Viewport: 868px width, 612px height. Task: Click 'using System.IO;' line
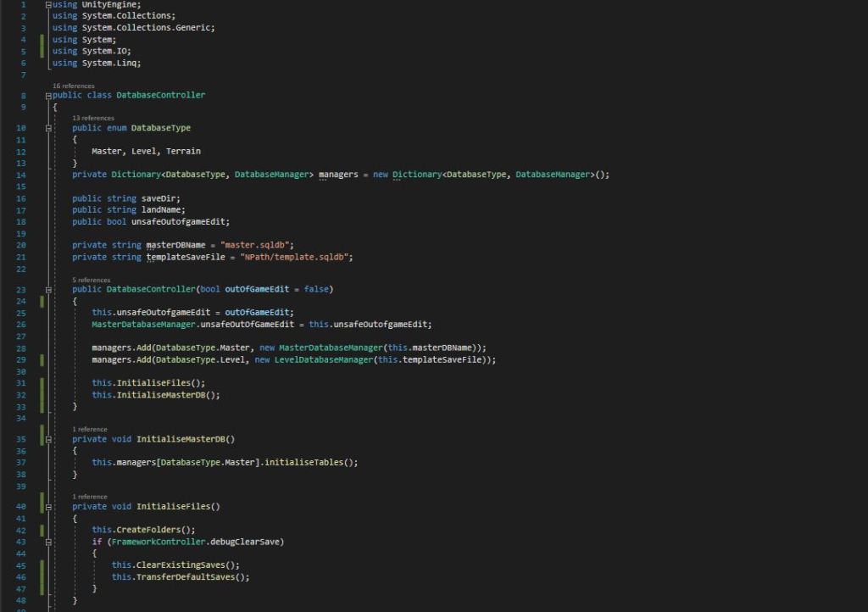click(x=92, y=52)
